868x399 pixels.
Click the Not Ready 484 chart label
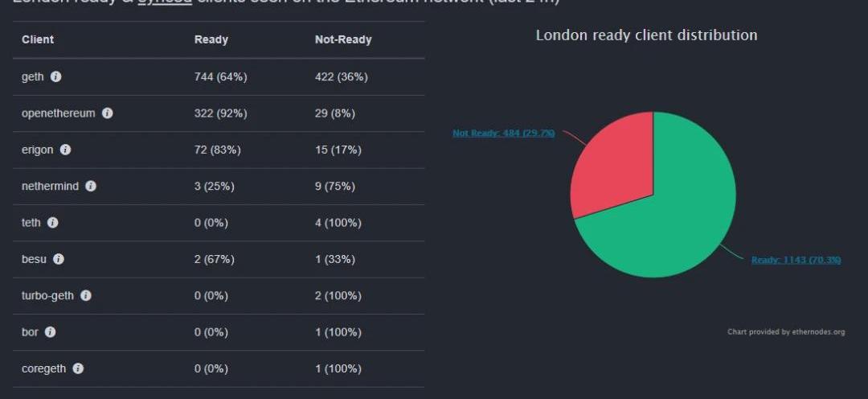[x=504, y=133]
